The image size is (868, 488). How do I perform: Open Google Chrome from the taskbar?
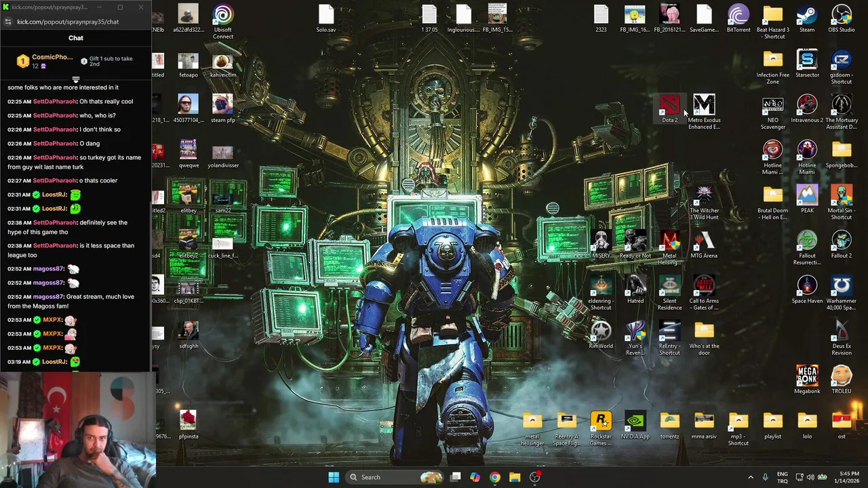click(495, 477)
